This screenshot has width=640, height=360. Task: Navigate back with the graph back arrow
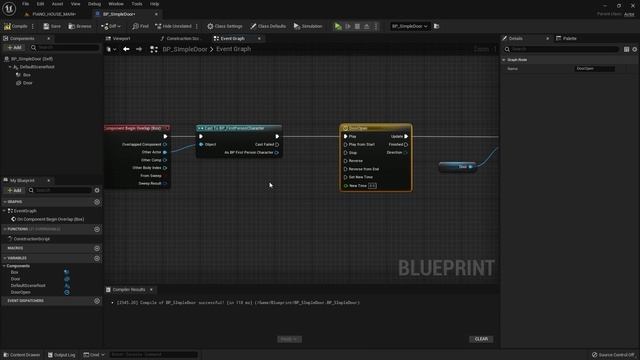(126, 49)
